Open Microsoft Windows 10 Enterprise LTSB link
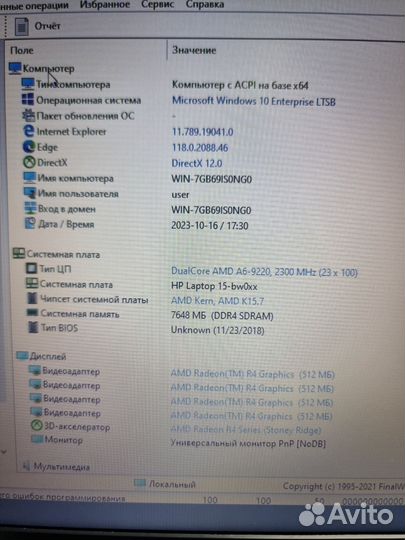The height and width of the screenshot is (540, 405). (253, 101)
